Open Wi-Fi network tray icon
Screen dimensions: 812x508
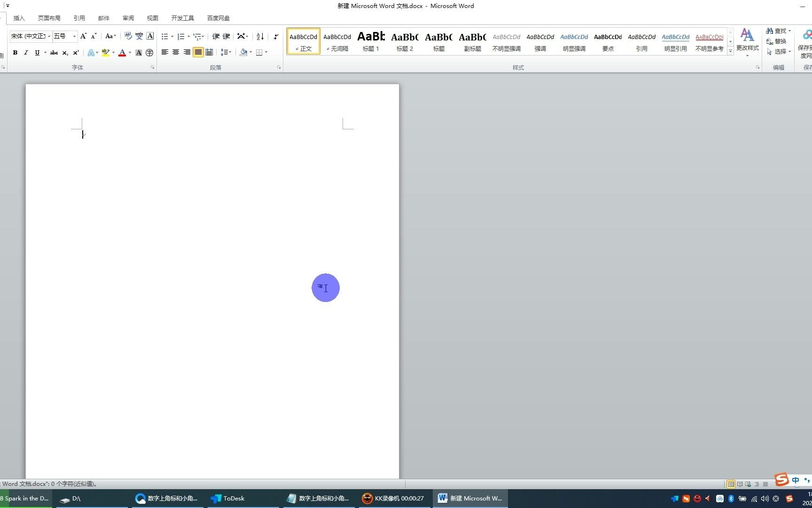click(754, 499)
